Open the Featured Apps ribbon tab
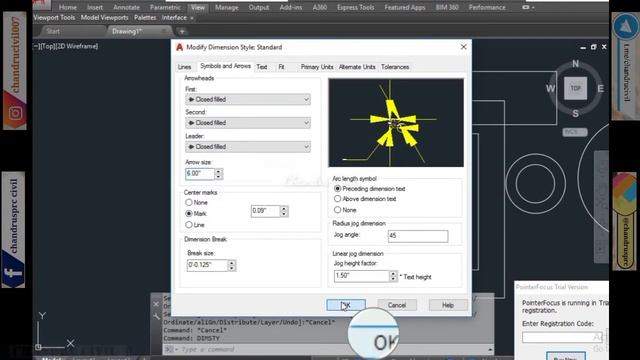The height and width of the screenshot is (360, 640). [x=405, y=7]
